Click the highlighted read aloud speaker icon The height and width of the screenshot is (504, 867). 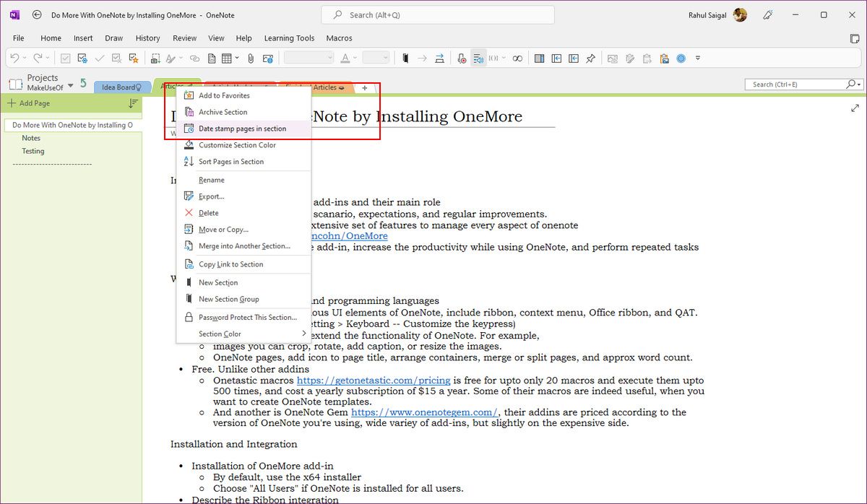478,58
